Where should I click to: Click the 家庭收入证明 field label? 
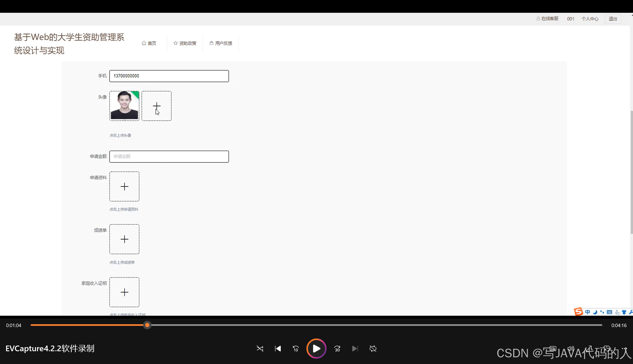point(94,283)
